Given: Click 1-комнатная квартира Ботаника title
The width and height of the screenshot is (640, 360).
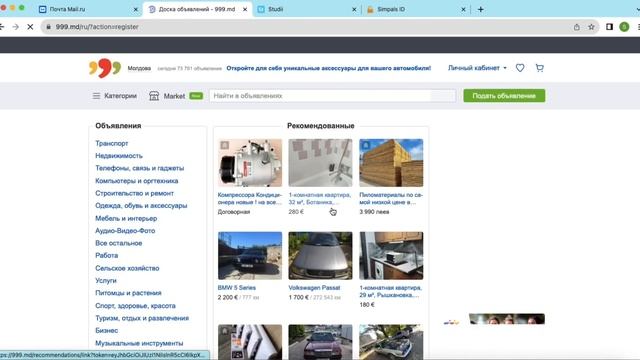Looking at the screenshot, I should [320, 198].
